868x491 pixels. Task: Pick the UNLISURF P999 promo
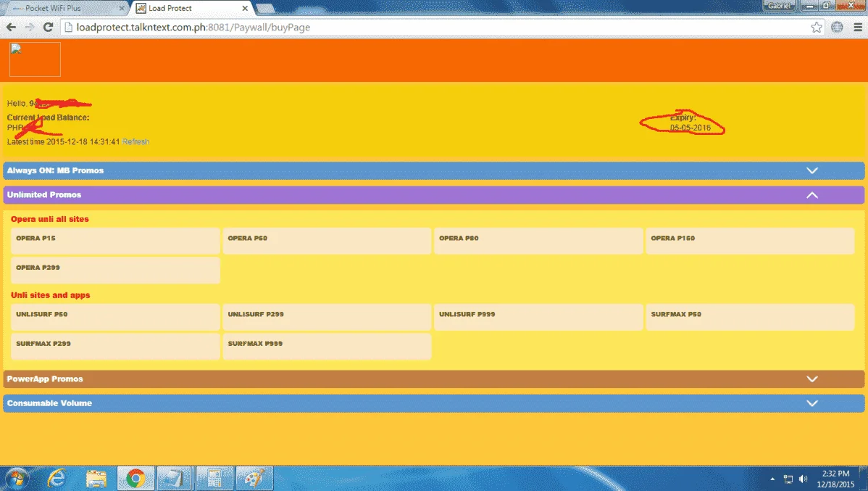click(x=538, y=316)
